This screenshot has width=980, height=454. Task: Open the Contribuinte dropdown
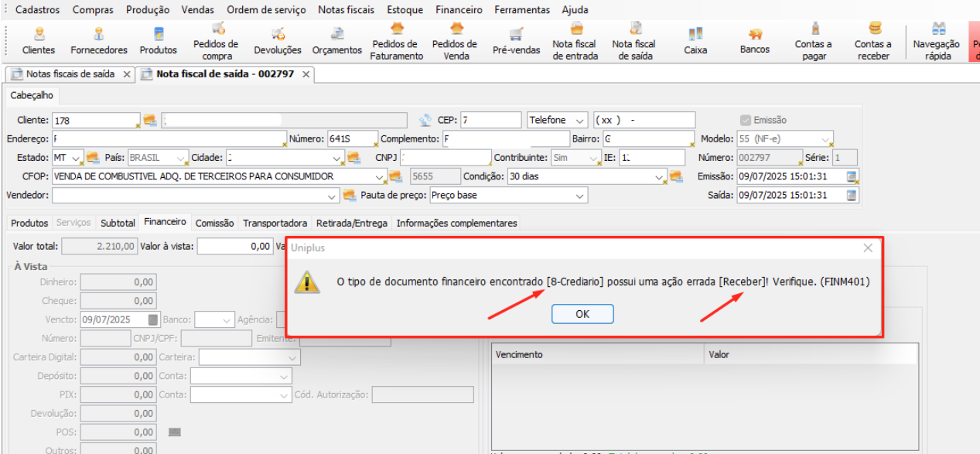point(594,158)
